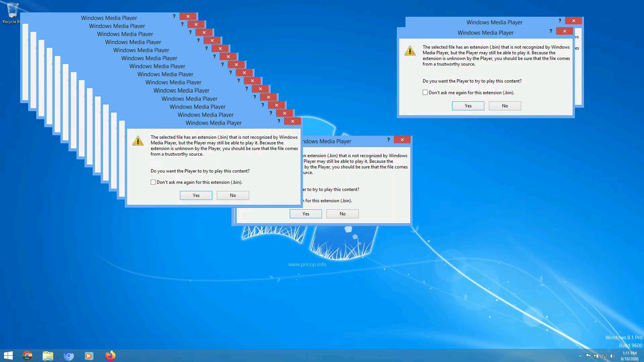The width and height of the screenshot is (644, 362).
Task: Click the volume speaker tray icon
Action: point(612,356)
